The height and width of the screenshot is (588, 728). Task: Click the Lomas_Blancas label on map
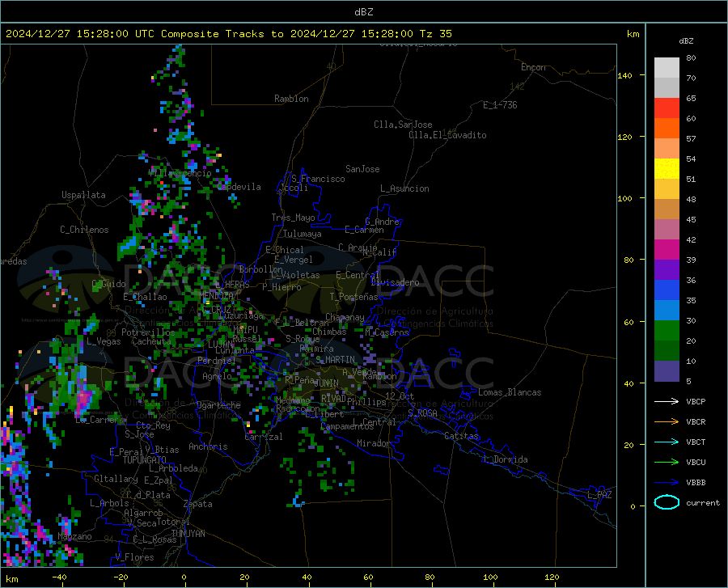(x=510, y=392)
